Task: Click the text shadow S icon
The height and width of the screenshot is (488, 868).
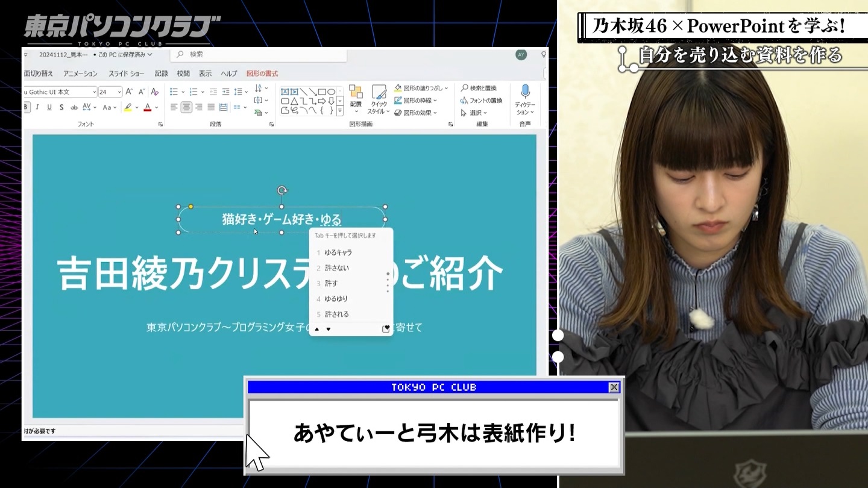Action: [61, 107]
